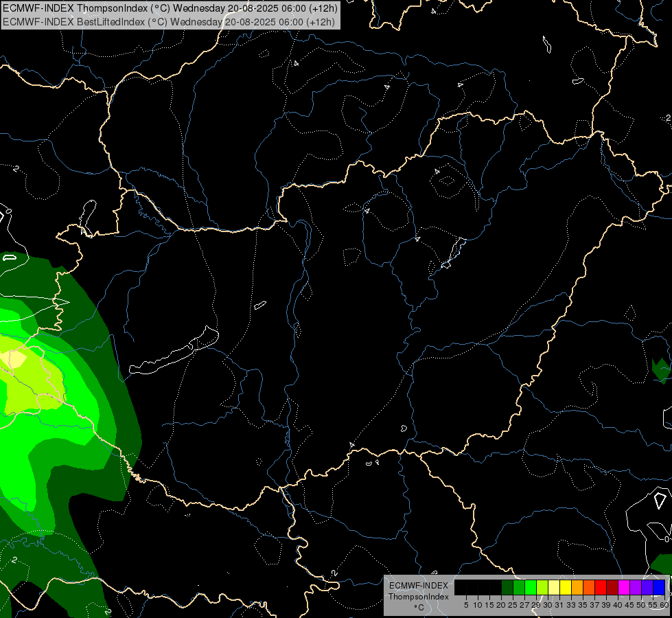This screenshot has width=672, height=618.
Task: Click the legend scale value 20
Action: (501, 605)
